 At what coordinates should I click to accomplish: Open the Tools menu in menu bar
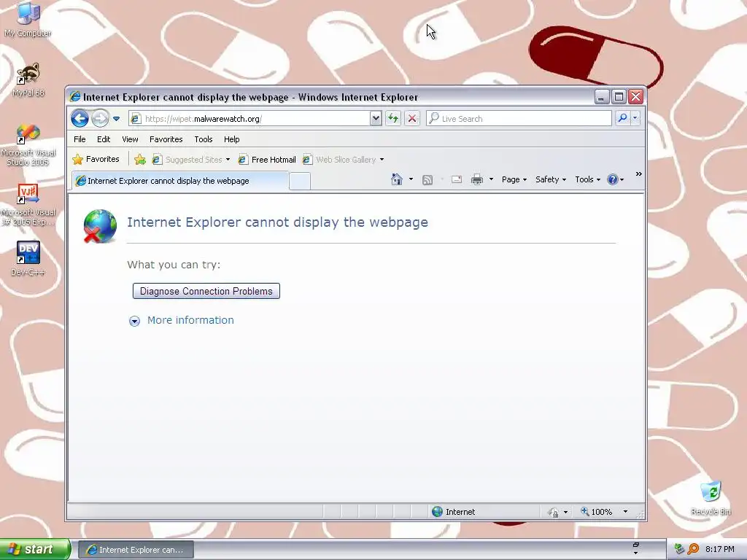204,139
